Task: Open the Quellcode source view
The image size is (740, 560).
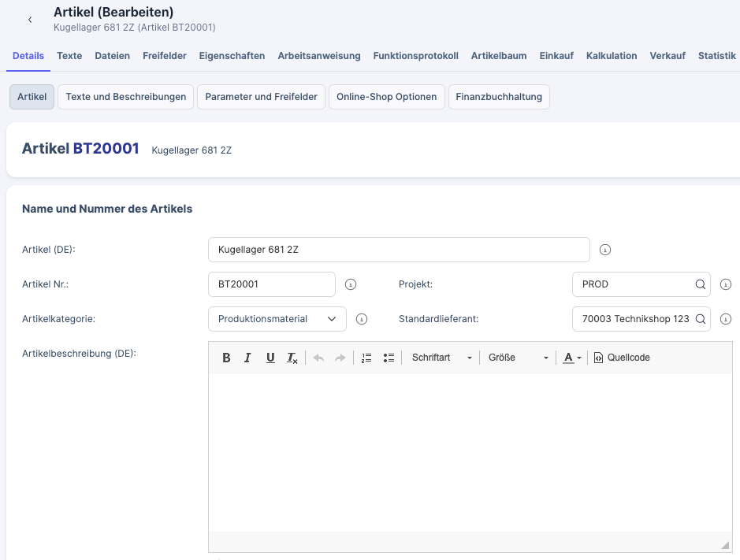Action: click(622, 358)
